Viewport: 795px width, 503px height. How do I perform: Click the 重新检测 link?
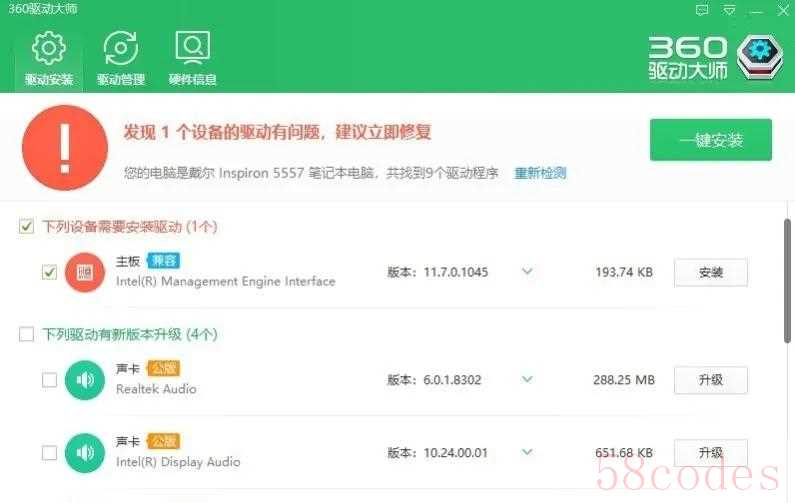pyautogui.click(x=540, y=173)
